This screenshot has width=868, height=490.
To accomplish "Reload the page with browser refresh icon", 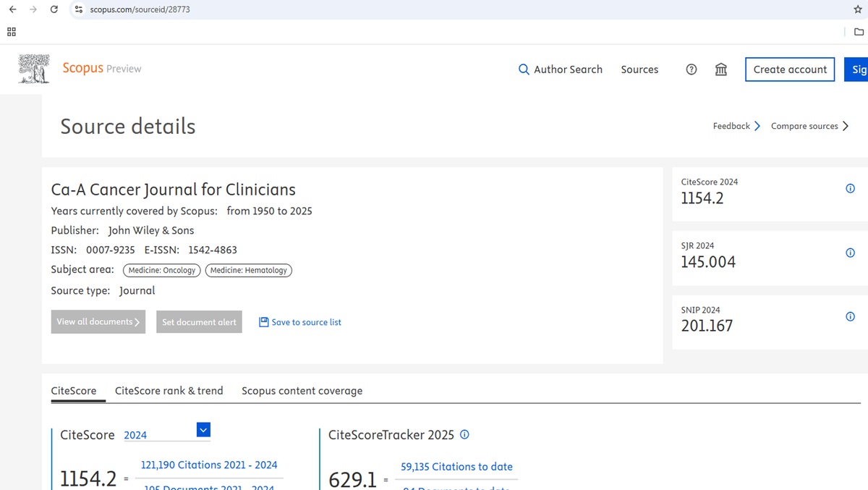I will tap(54, 9).
